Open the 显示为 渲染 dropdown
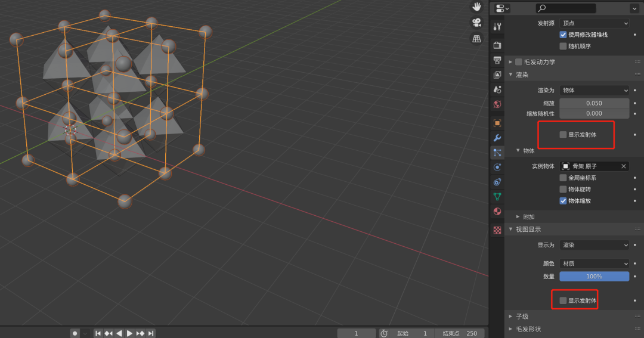This screenshot has height=338, width=644. (x=595, y=245)
